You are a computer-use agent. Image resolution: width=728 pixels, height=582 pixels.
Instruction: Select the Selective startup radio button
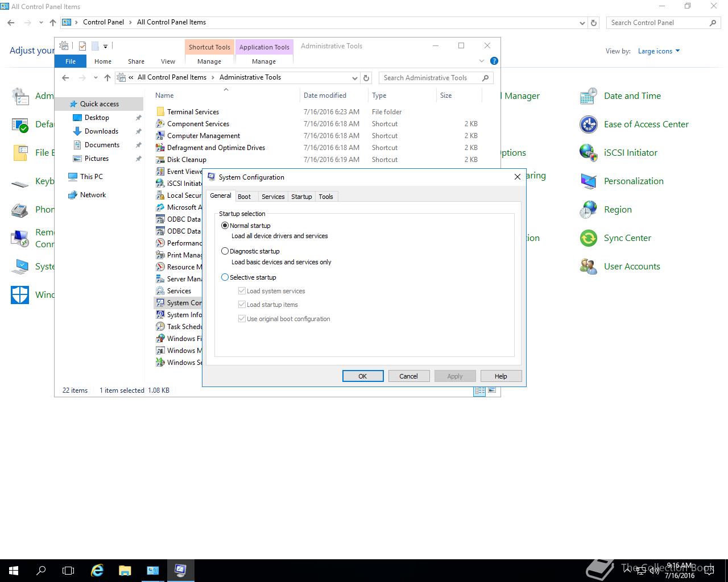(225, 277)
